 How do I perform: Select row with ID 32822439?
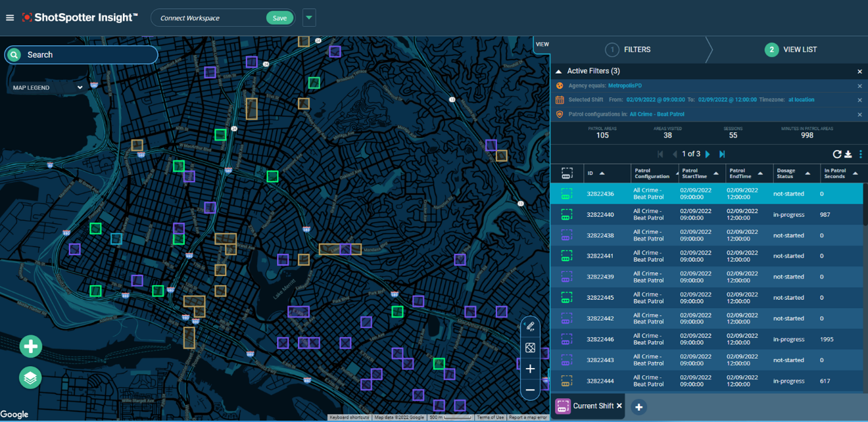(x=707, y=277)
